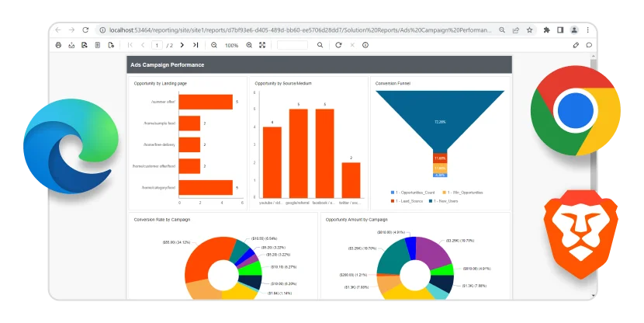Refresh the report with the reload icon
This screenshot has height=323, width=644.
[x=338, y=45]
